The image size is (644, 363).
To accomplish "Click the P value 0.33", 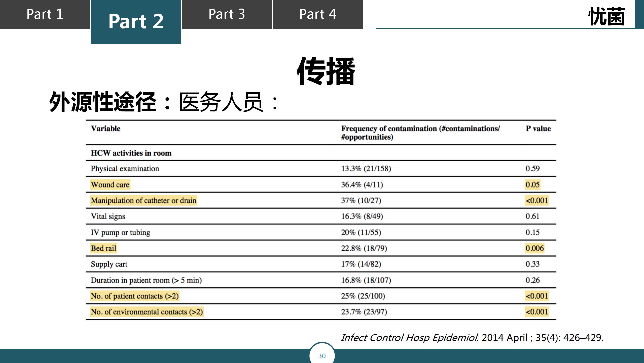I will click(532, 264).
